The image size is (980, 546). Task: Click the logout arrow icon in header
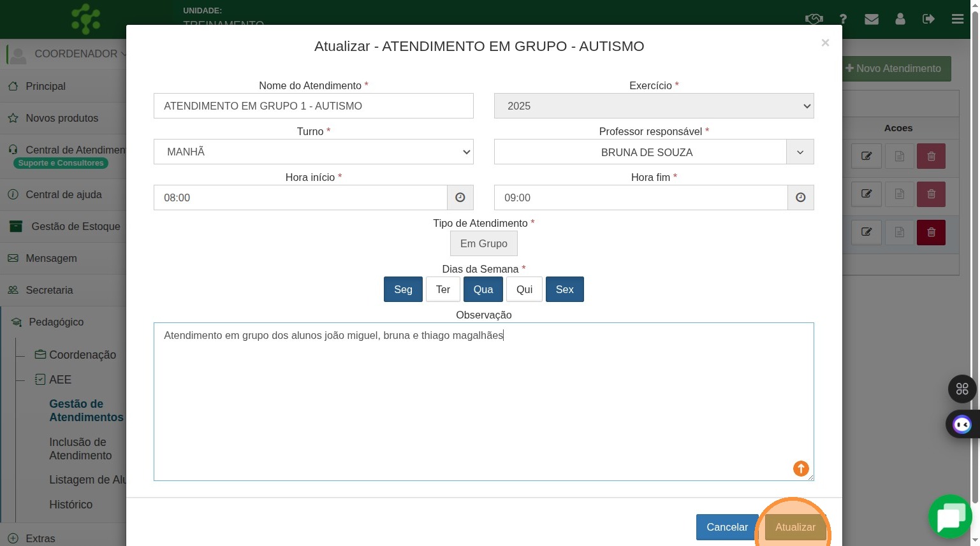tap(928, 19)
